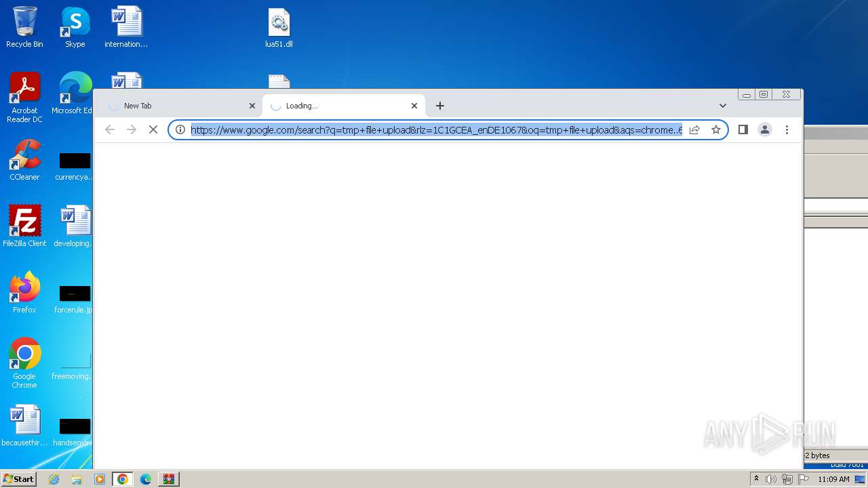Open Chrome side panel
Viewport: 868px width, 488px height.
click(743, 129)
